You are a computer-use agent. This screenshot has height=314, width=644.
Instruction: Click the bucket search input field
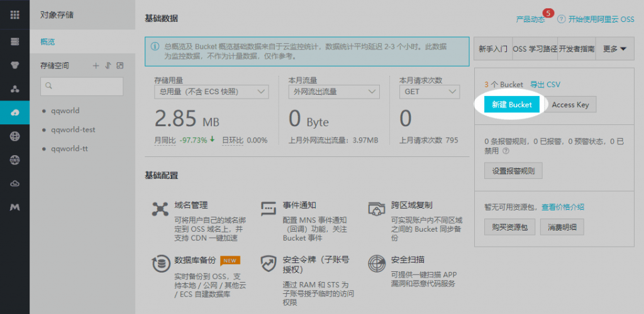pos(82,86)
